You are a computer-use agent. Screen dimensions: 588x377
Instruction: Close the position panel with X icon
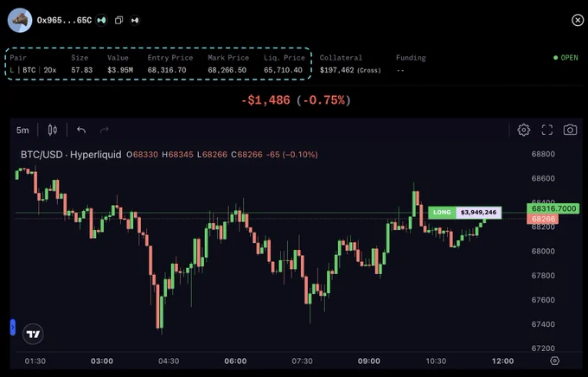[578, 20]
